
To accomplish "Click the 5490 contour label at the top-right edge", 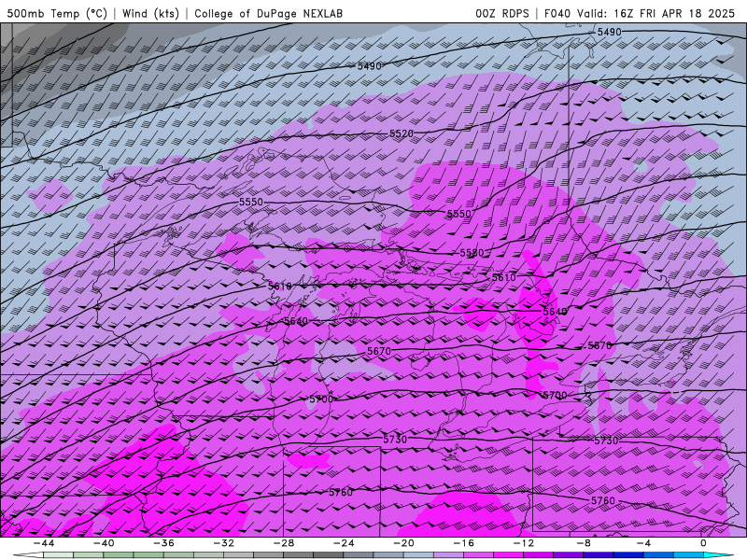I will (610, 32).
